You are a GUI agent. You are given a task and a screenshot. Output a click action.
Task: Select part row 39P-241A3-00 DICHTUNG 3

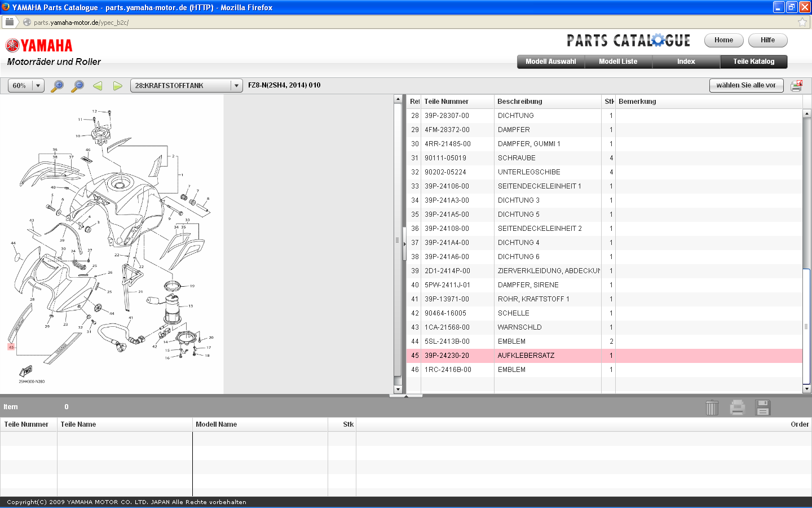pyautogui.click(x=604, y=200)
